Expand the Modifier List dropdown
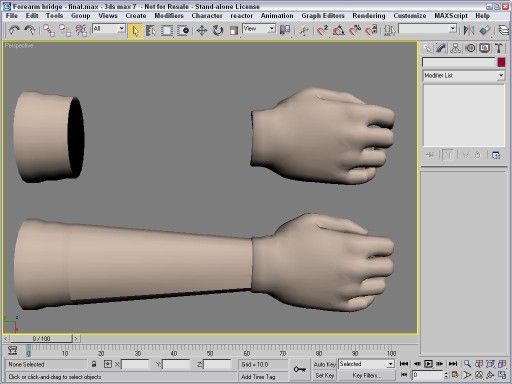512x384 pixels. point(464,76)
